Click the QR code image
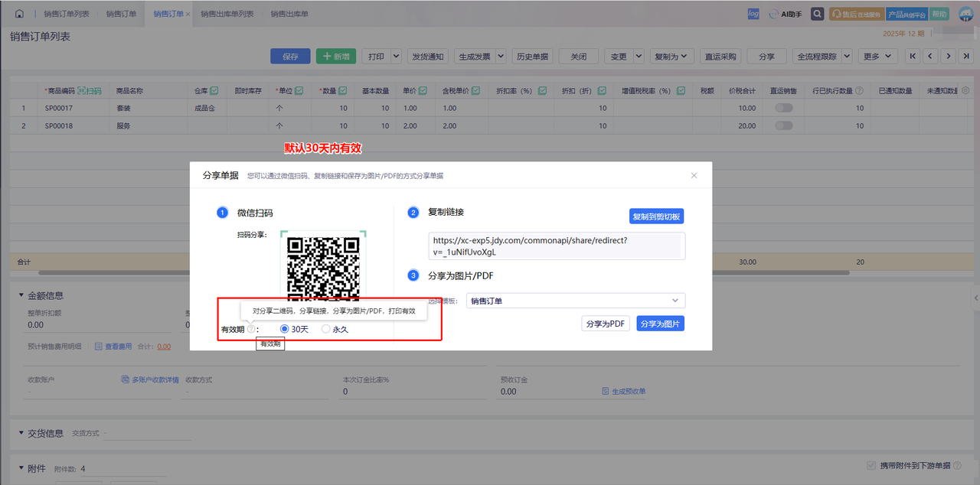This screenshot has height=485, width=980. [x=323, y=269]
